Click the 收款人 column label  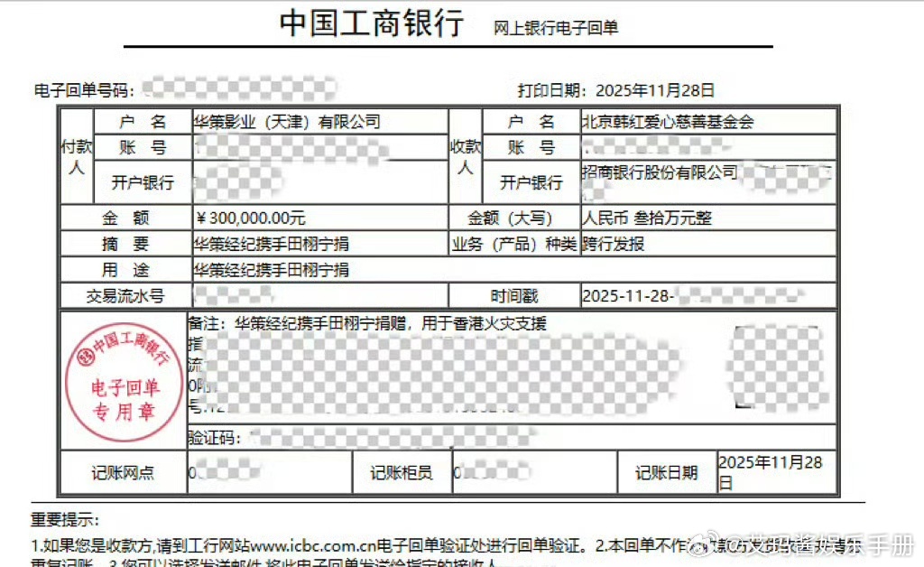[466, 157]
